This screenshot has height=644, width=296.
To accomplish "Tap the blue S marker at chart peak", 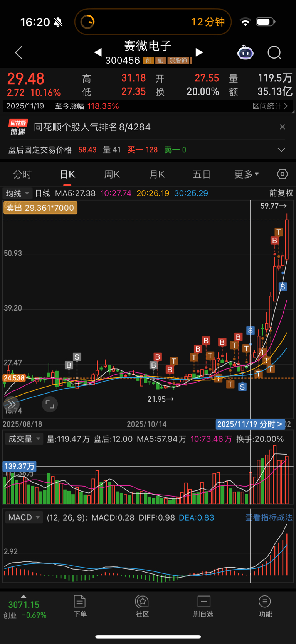I will coord(283,287).
